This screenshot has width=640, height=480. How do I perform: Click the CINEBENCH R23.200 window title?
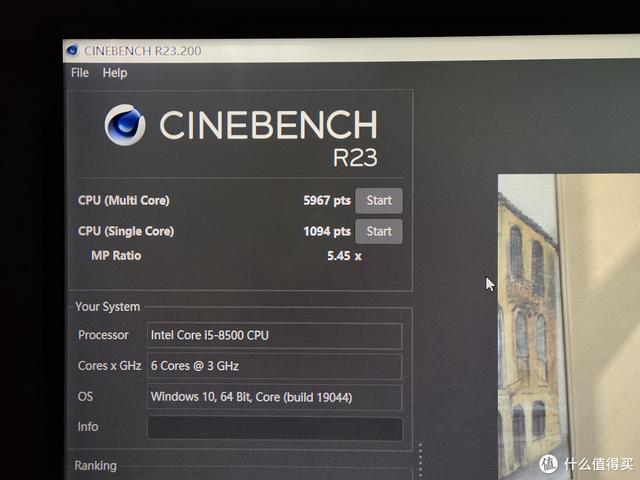coord(142,51)
